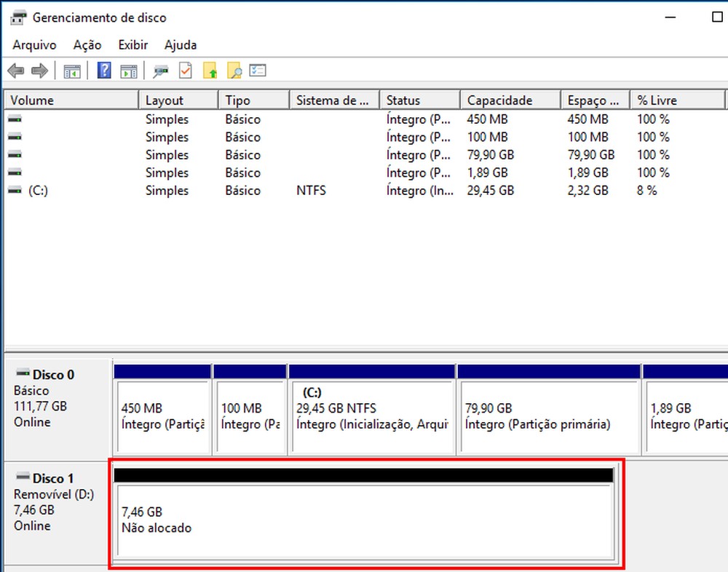
Task: Toggle the console tree pane icon
Action: point(72,71)
